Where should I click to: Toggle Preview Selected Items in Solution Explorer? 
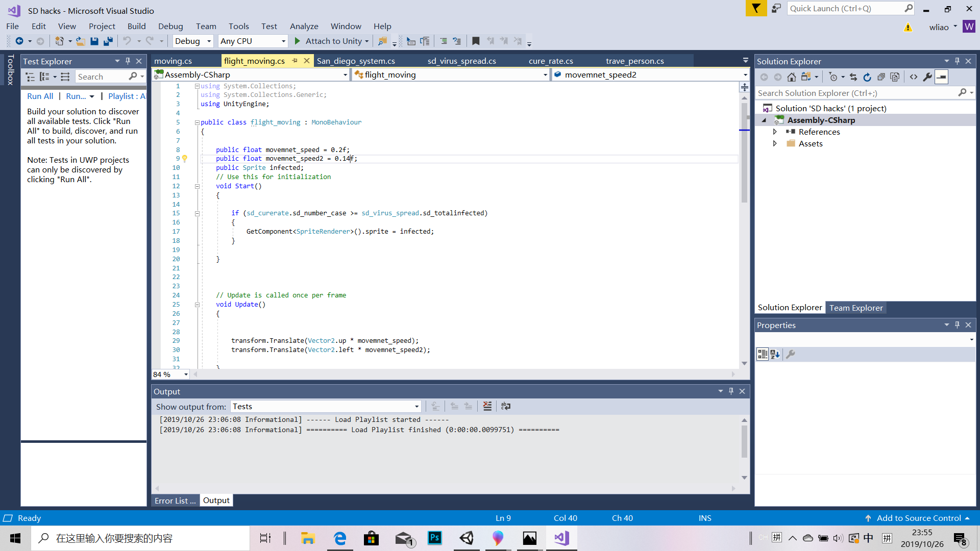pyautogui.click(x=942, y=77)
